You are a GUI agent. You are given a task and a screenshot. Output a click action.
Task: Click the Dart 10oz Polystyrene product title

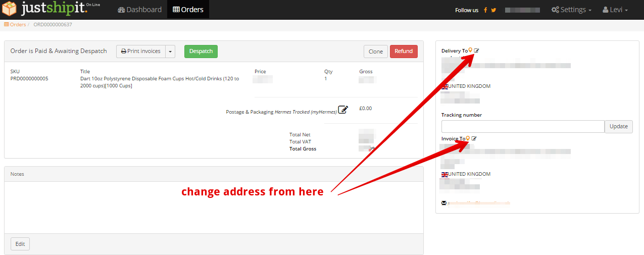pyautogui.click(x=160, y=82)
